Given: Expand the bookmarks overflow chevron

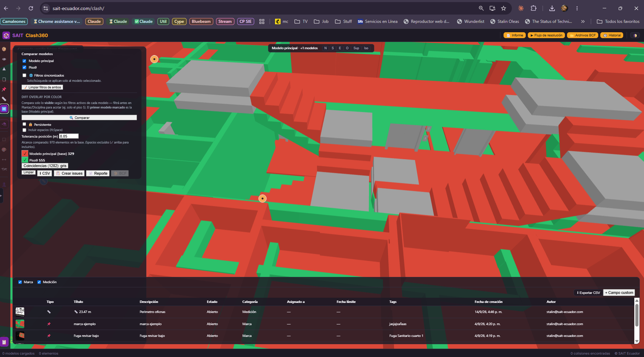Looking at the screenshot, I should coord(583,21).
